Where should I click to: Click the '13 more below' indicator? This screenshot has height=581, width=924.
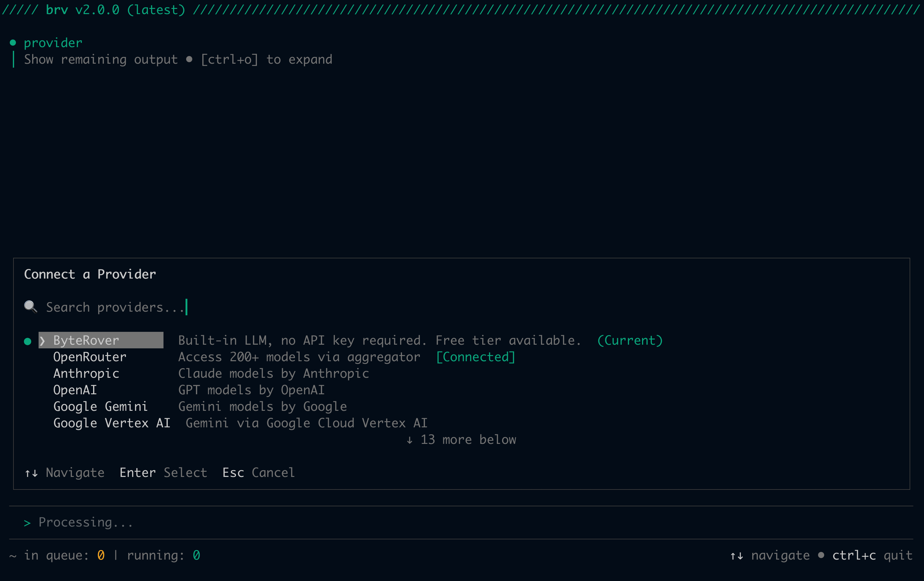click(x=461, y=440)
